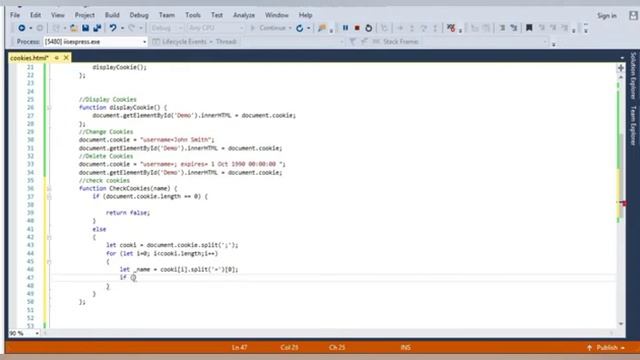Click the Step Out icon
This screenshot has width=640, height=360.
[435, 28]
